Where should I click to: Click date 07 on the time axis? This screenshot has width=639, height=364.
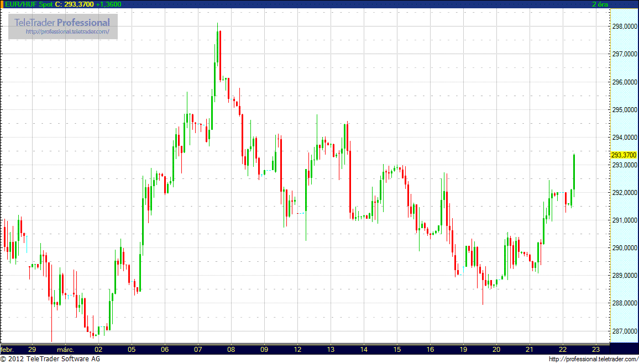198,350
